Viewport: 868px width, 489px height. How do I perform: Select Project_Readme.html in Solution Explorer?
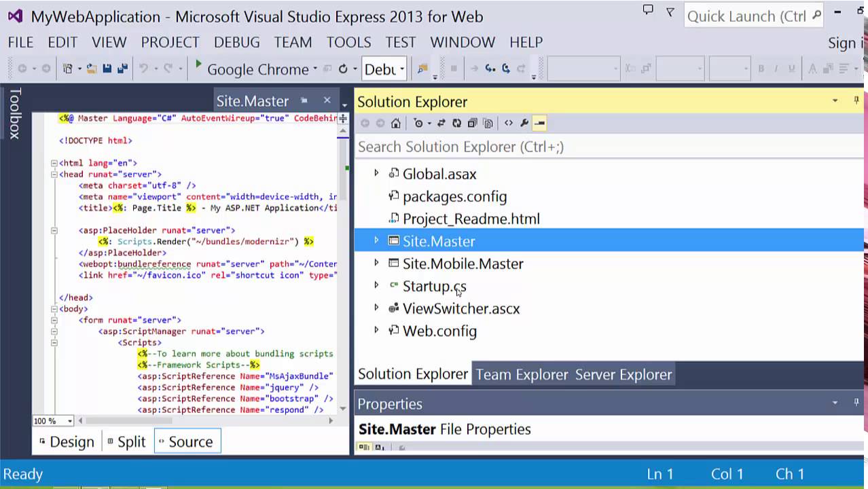tap(471, 219)
